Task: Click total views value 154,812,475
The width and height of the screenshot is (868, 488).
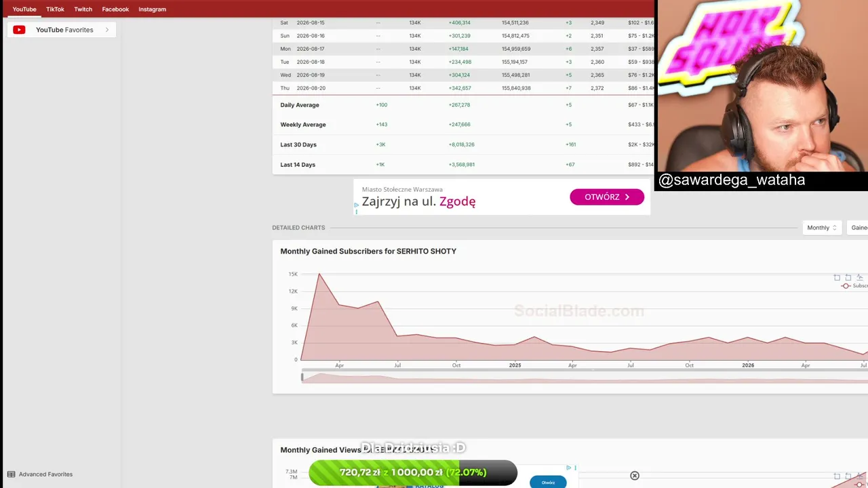Action: (515, 36)
